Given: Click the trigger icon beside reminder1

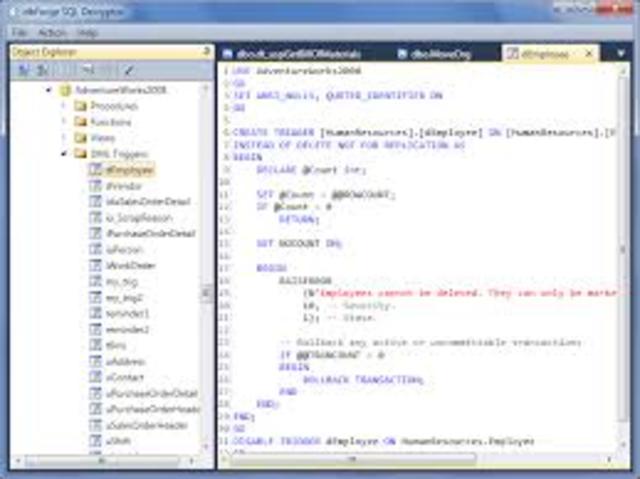Looking at the screenshot, I should pyautogui.click(x=95, y=313).
